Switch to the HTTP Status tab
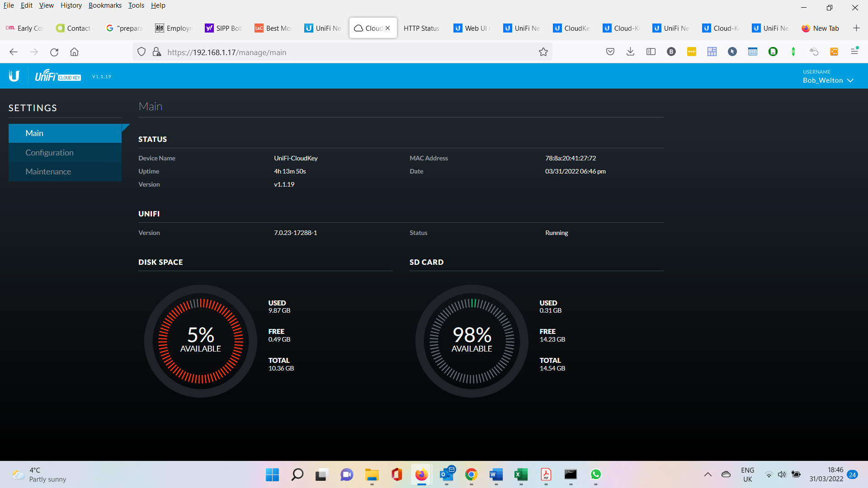The image size is (868, 488). [421, 28]
